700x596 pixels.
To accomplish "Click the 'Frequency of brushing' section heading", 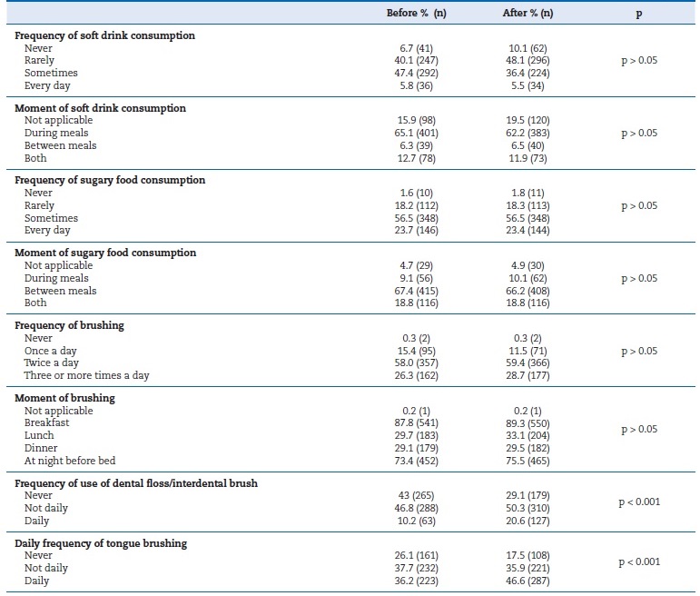I will [69, 325].
